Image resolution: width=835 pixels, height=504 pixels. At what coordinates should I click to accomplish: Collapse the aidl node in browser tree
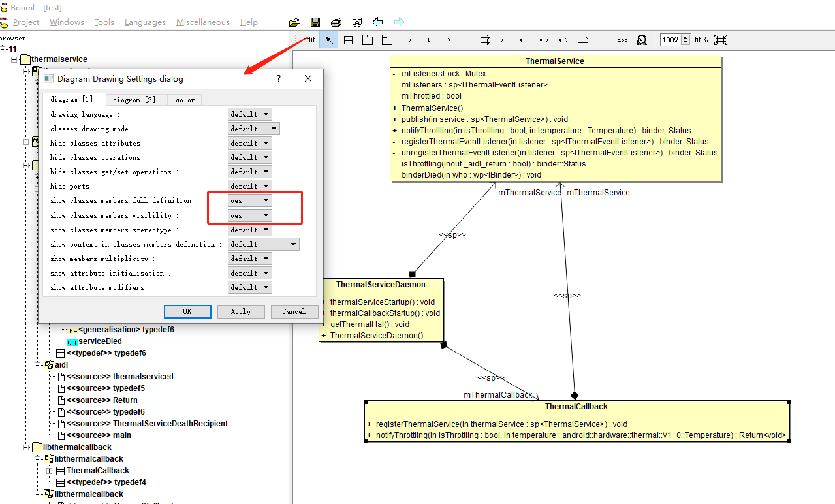point(38,365)
